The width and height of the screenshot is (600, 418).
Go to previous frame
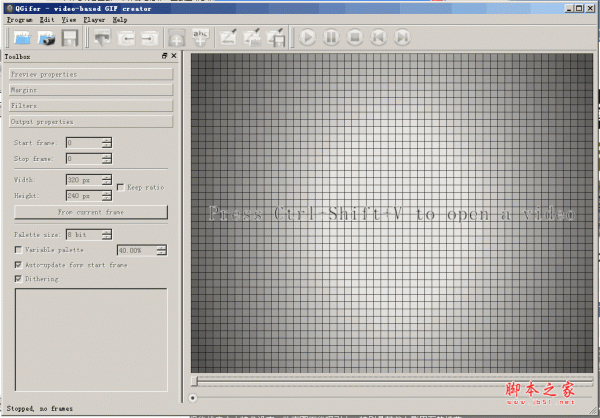pos(378,37)
